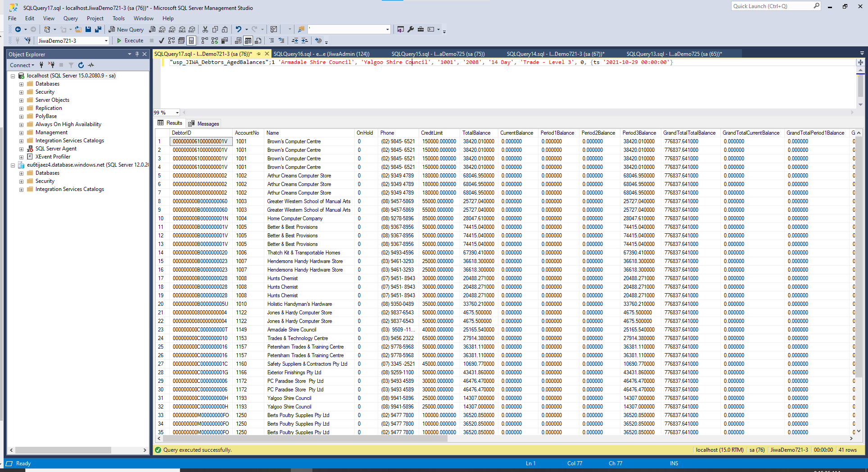Click the Quick Launch search field
The width and height of the screenshot is (868, 472).
[x=772, y=6]
